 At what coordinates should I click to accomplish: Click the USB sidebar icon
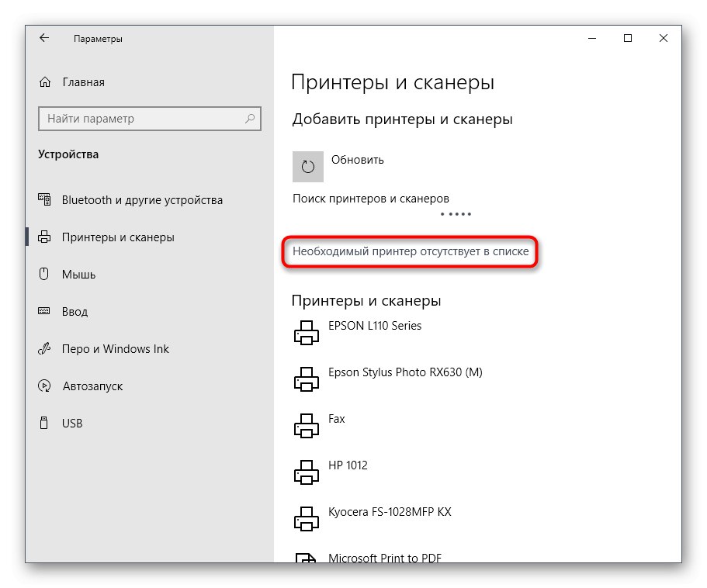coord(43,423)
